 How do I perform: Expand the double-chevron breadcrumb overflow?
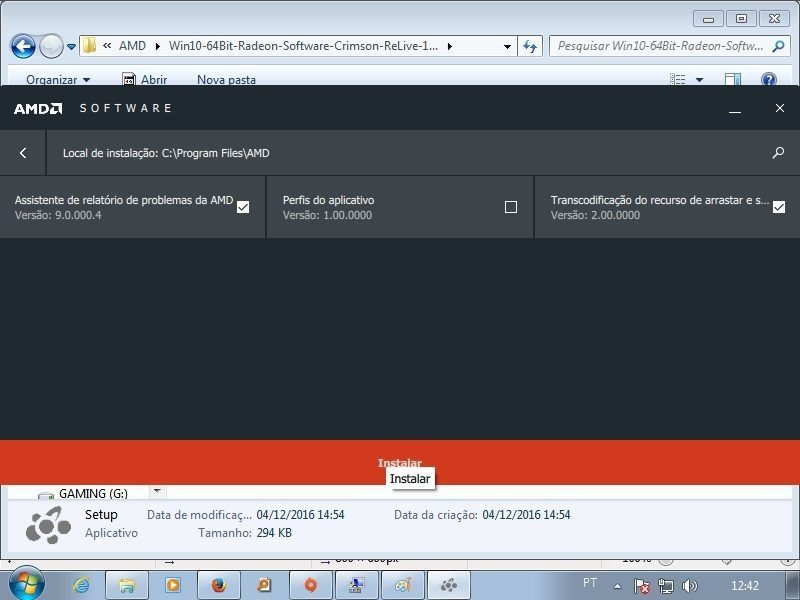pyautogui.click(x=107, y=46)
